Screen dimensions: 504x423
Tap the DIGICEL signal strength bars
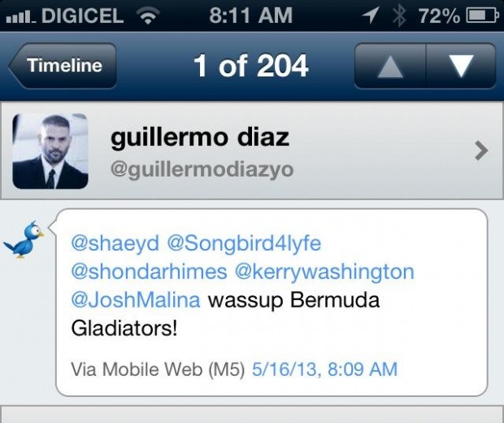tap(21, 17)
